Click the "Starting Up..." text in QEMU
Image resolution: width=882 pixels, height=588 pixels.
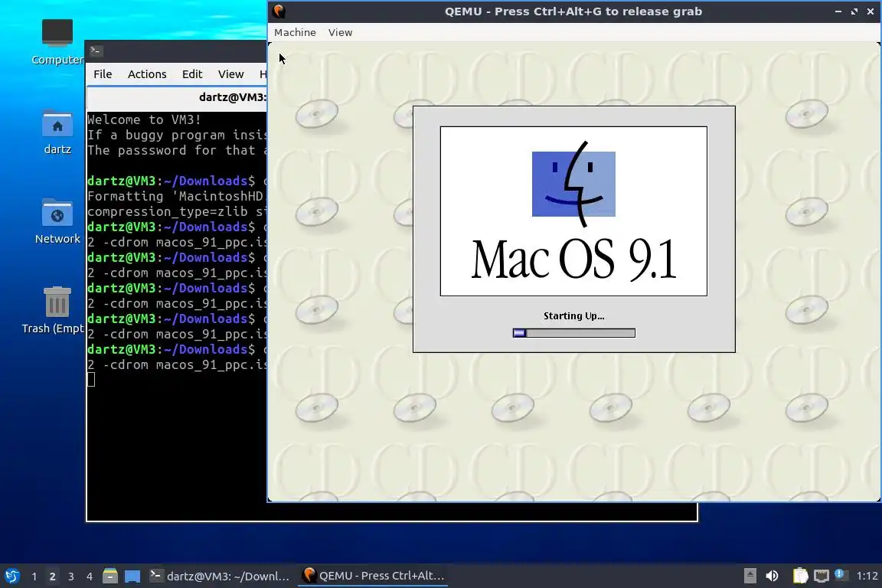pos(573,316)
